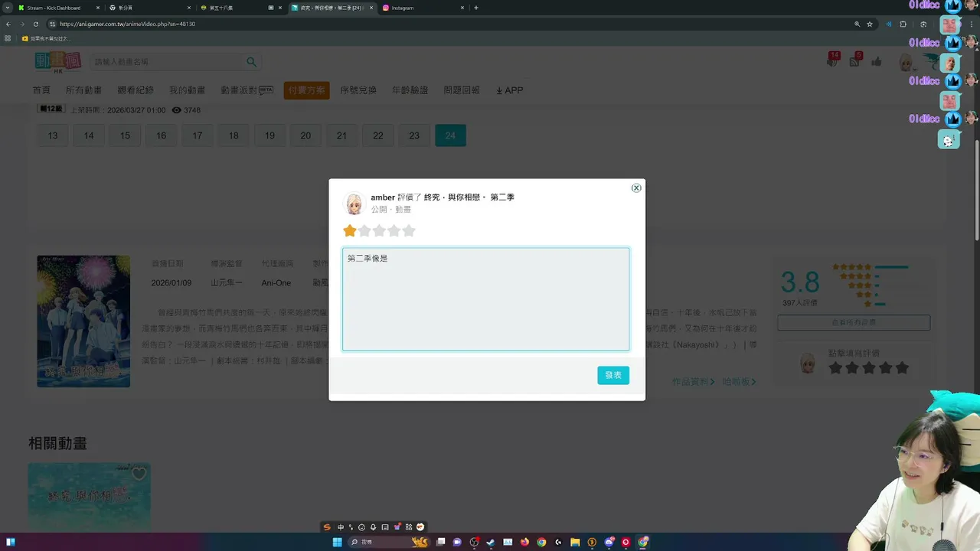
Task: Click inside the review comment text area
Action: point(485,299)
